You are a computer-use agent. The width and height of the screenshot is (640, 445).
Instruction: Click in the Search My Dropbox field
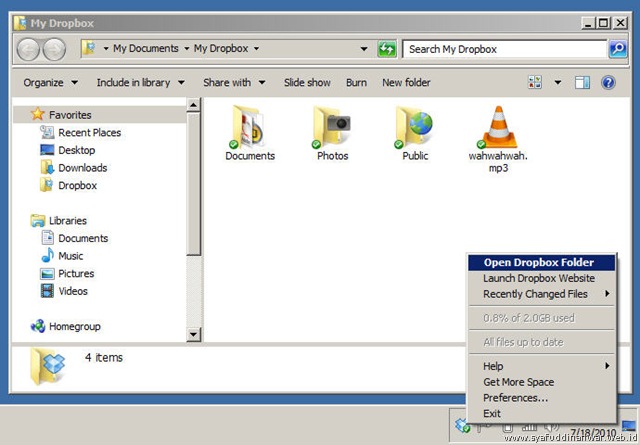click(x=505, y=49)
